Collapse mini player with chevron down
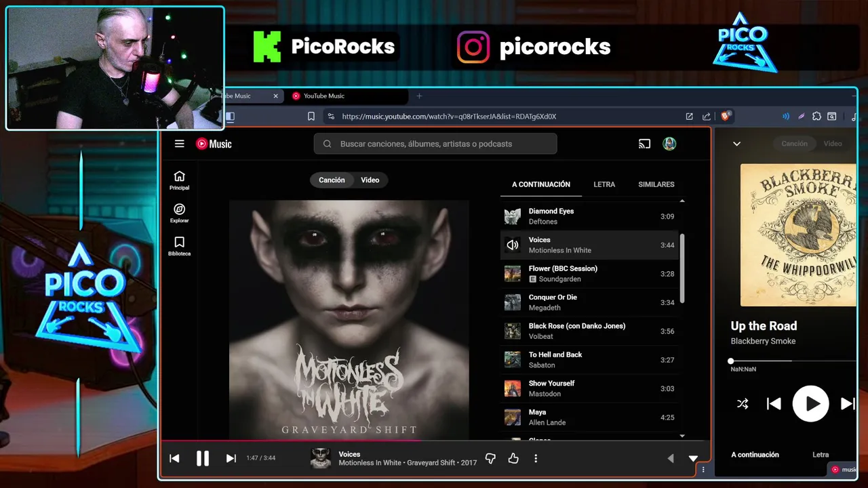Viewport: 868px width, 488px height. point(736,144)
